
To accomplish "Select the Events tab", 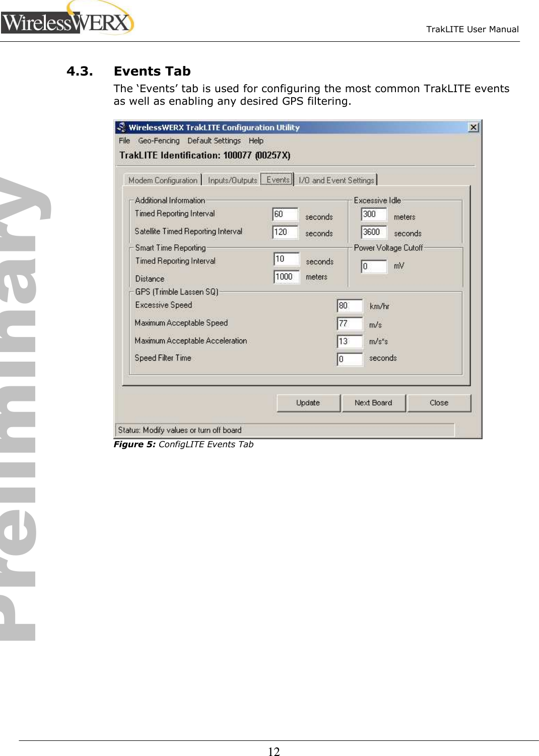I will point(278,179).
